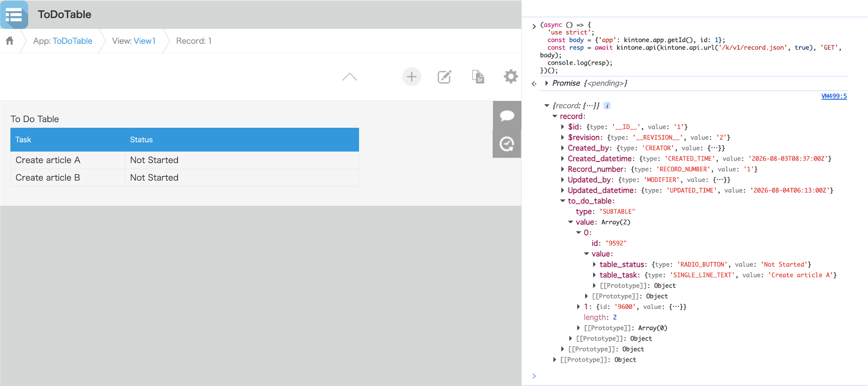868x386 pixels.
Task: Collapse array item 0 node
Action: (578, 233)
